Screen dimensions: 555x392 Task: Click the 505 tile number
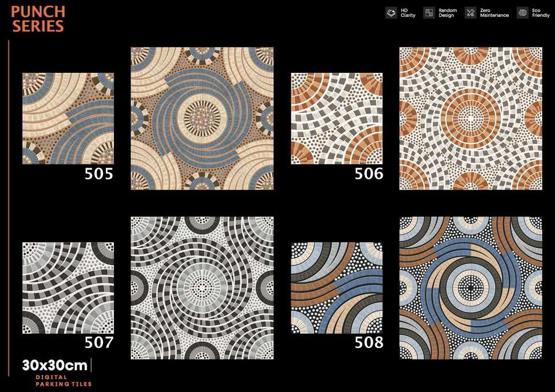click(x=99, y=173)
